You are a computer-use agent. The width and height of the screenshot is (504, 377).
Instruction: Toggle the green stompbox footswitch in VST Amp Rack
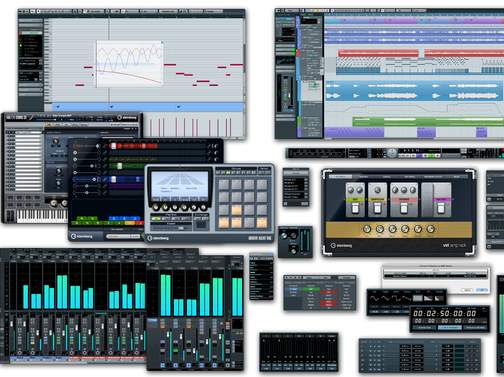[355, 208]
